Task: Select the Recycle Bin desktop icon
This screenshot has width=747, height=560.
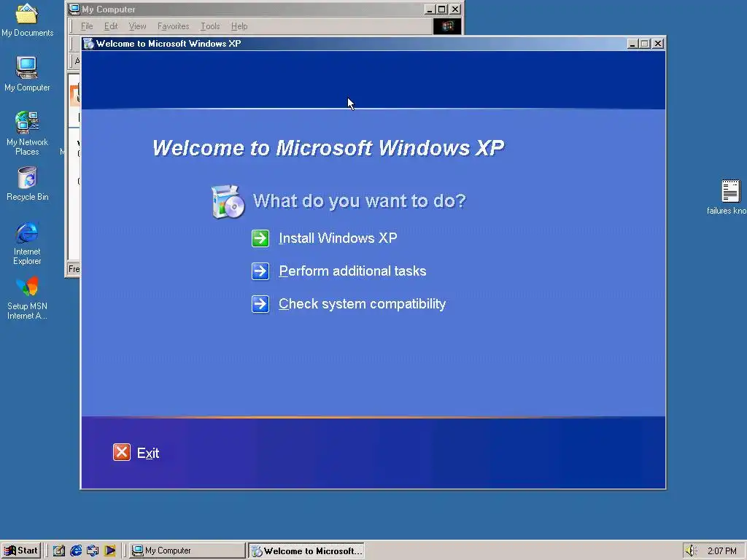Action: tap(27, 184)
